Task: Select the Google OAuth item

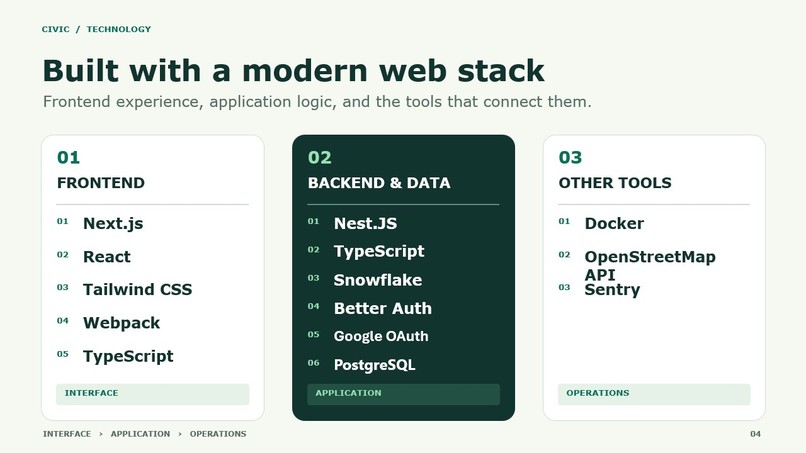Action: tap(381, 336)
